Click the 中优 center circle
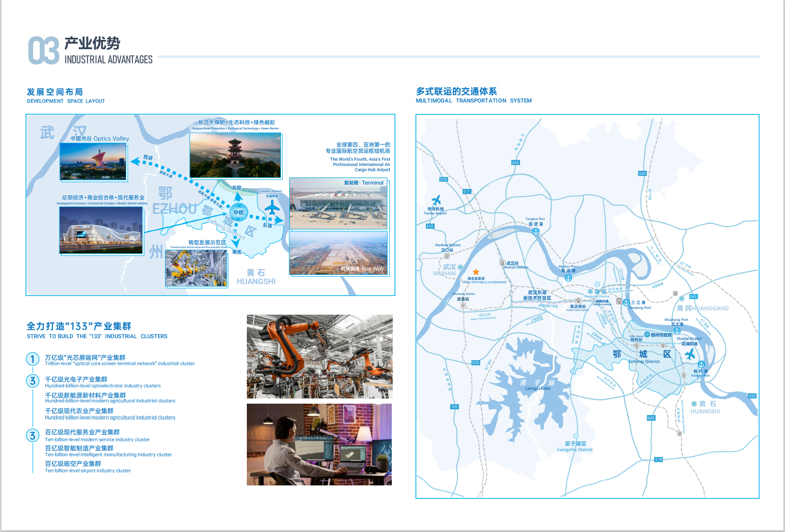Image resolution: width=785 pixels, height=532 pixels. pos(238,212)
